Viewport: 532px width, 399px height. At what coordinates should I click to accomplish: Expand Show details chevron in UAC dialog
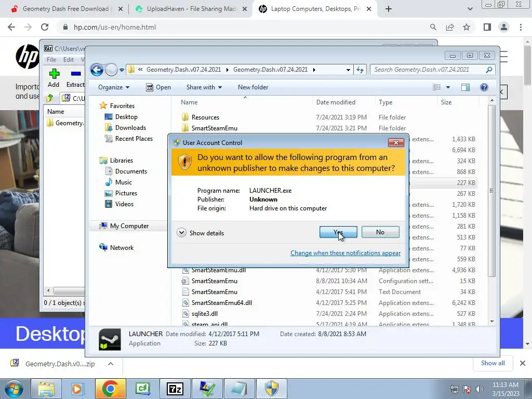pos(181,233)
